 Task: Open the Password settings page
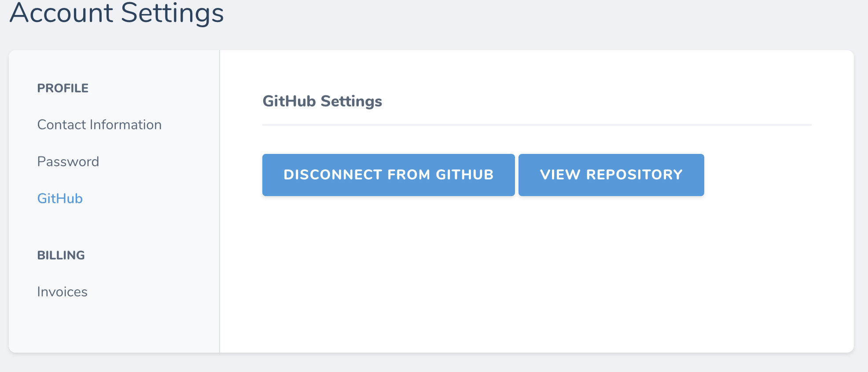pyautogui.click(x=68, y=161)
